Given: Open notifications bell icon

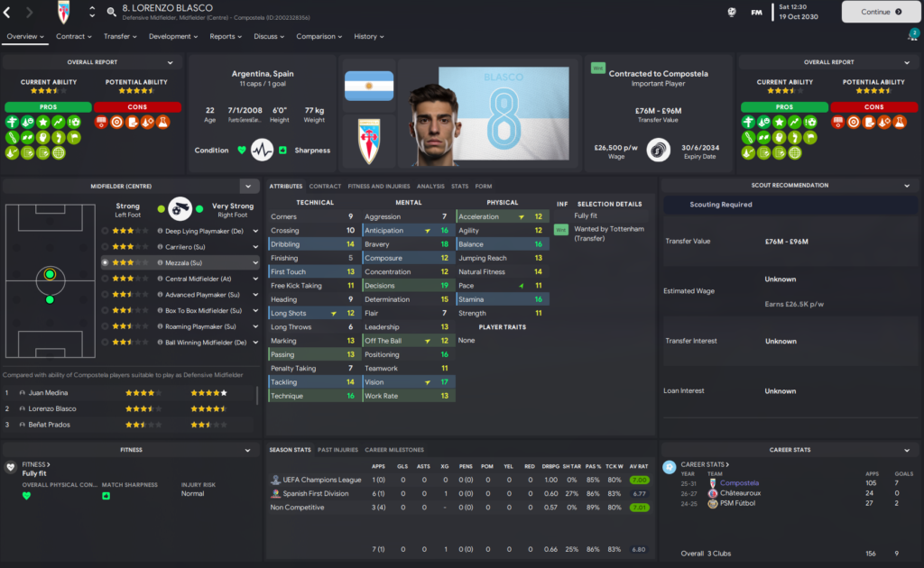Looking at the screenshot, I should pyautogui.click(x=912, y=36).
